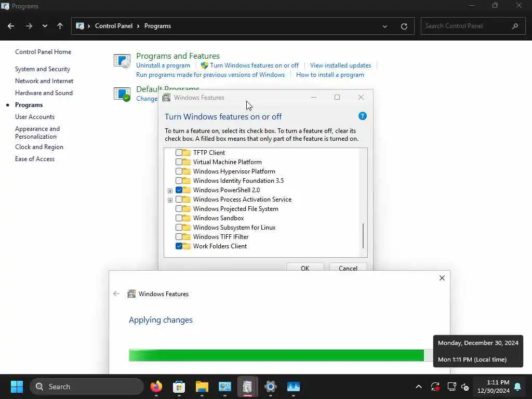Open How to install a program link
This screenshot has width=532, height=399.
point(330,75)
